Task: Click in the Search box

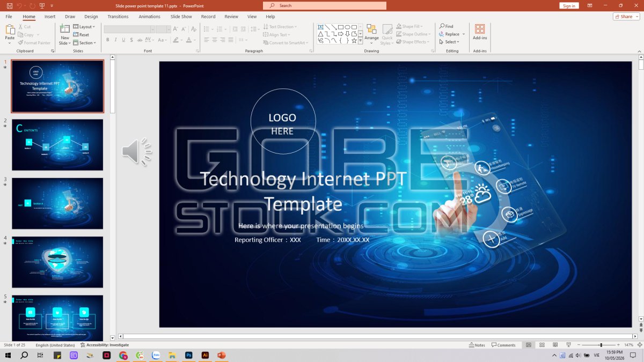Action: pyautogui.click(x=325, y=5)
